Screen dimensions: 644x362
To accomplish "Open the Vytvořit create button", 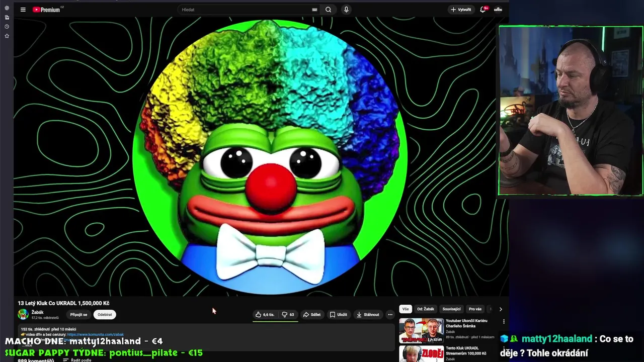I will [461, 10].
